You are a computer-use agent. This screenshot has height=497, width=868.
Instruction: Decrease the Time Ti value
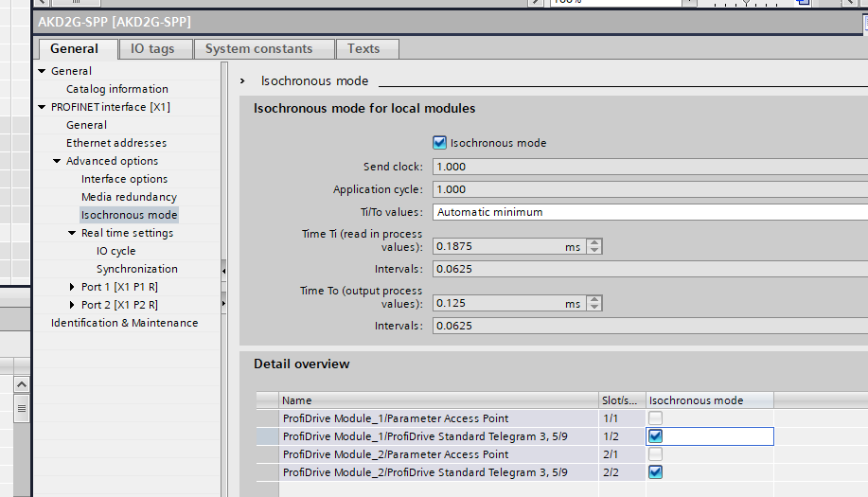[x=594, y=250]
